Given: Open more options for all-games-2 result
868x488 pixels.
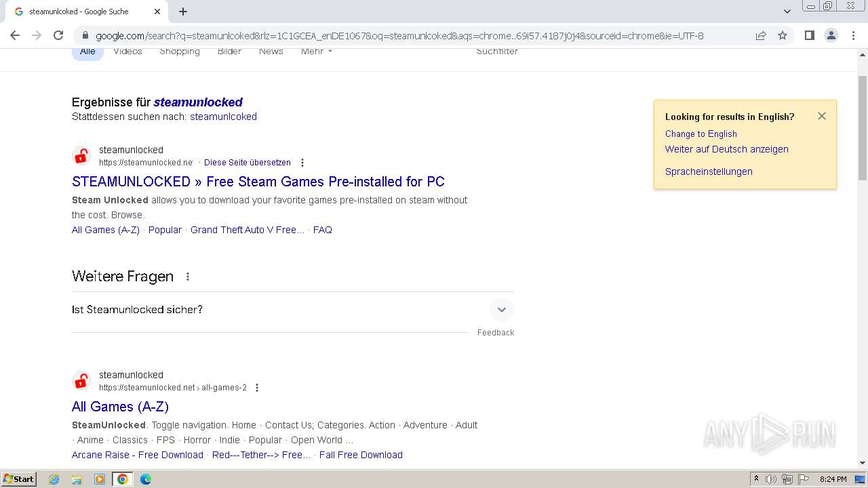Looking at the screenshot, I should 256,388.
